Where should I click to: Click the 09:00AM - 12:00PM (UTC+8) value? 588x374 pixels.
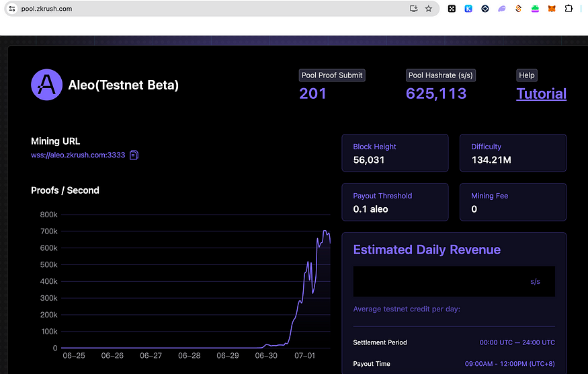(x=509, y=364)
